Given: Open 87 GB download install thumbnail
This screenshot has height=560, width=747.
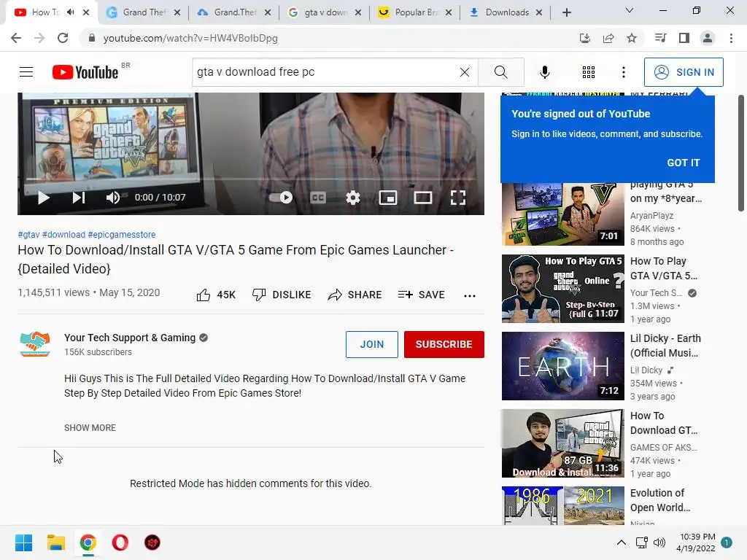Looking at the screenshot, I should [562, 443].
